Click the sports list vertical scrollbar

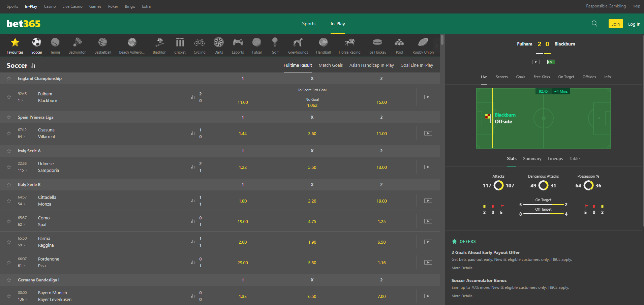[442, 40]
